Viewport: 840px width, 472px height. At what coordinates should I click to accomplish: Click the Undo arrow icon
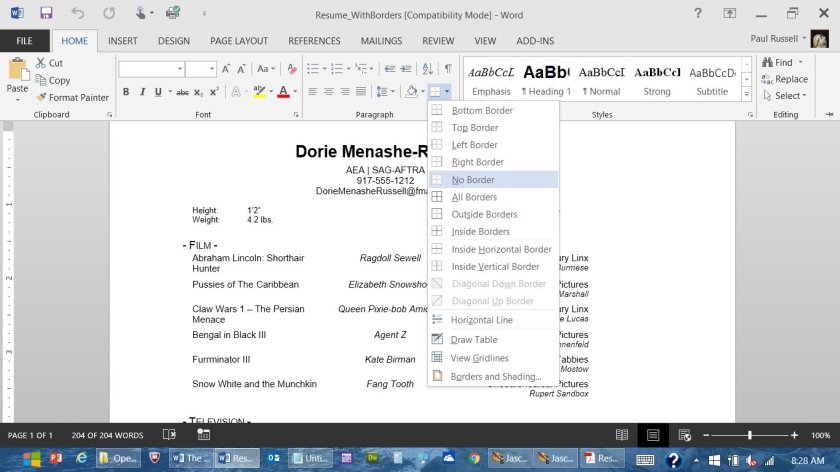click(78, 14)
